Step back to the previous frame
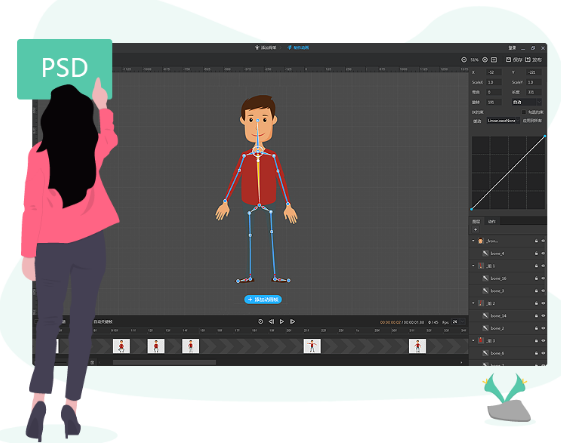This screenshot has width=561, height=443. tap(272, 322)
